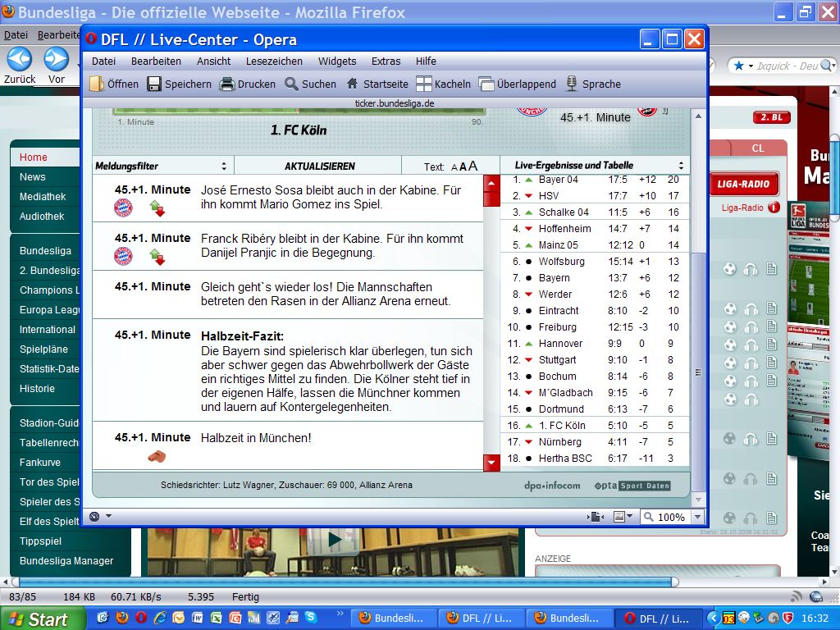840x630 pixels.
Task: Click the Öffnen folder icon in Opera toolbar
Action: pos(97,84)
